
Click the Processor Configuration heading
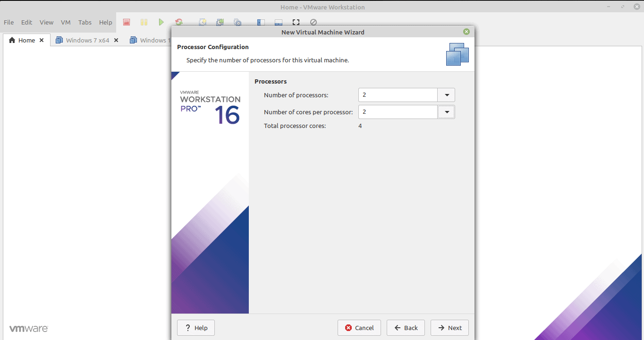point(213,47)
